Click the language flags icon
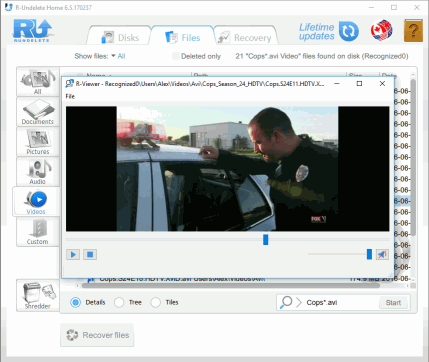This screenshot has height=362, width=429. 381,30
